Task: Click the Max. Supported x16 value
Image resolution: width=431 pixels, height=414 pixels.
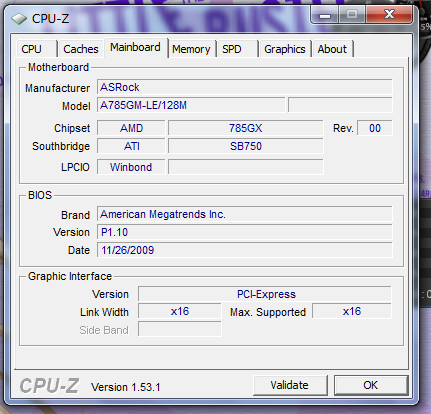Action: pos(352,311)
